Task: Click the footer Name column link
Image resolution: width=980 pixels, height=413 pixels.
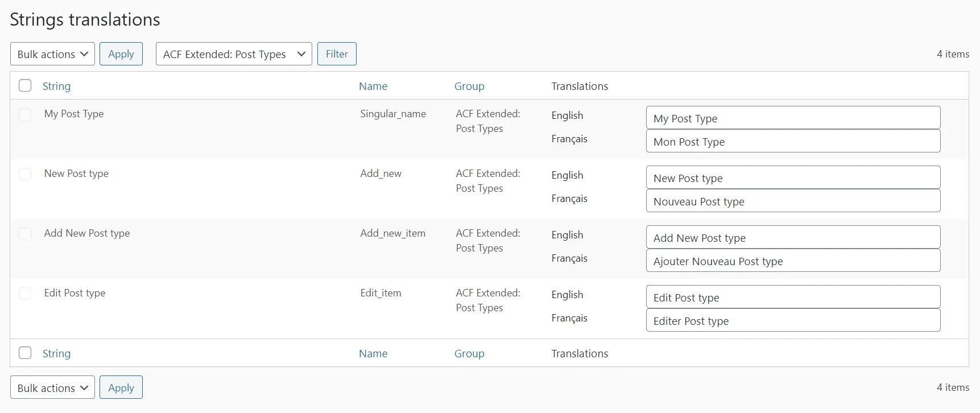Action: (x=373, y=353)
